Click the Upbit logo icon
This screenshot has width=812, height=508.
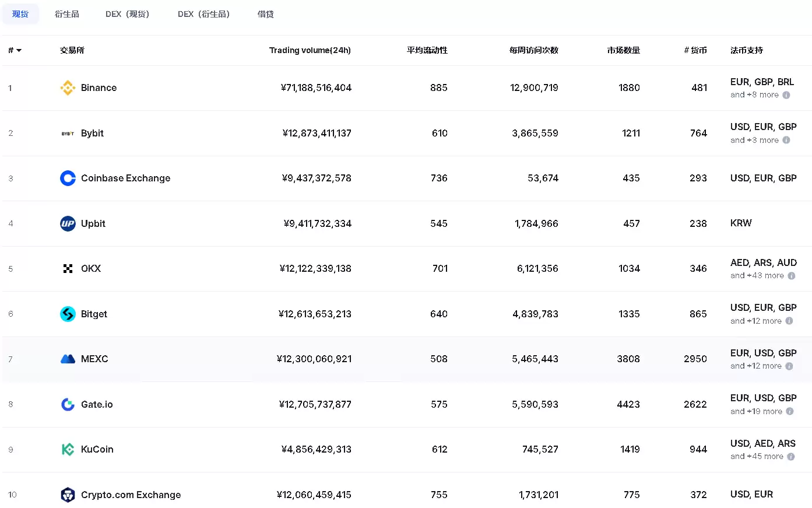click(x=68, y=223)
